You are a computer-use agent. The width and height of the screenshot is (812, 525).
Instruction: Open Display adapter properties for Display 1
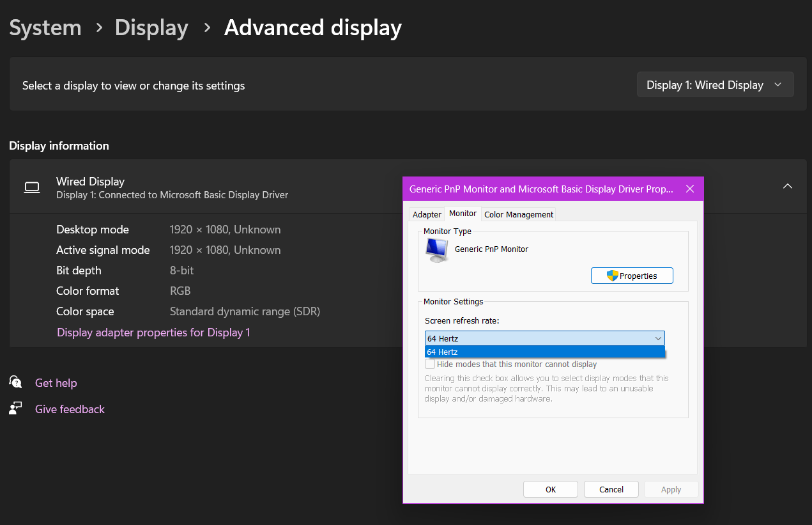pos(153,333)
